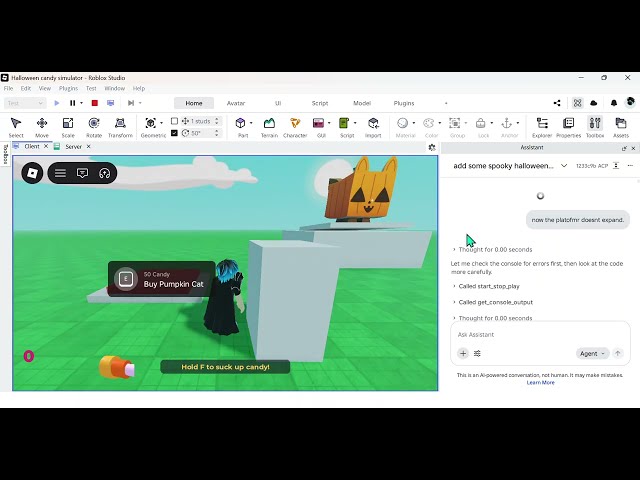The height and width of the screenshot is (480, 640).
Task: Choose the Scale tool
Action: 68,127
